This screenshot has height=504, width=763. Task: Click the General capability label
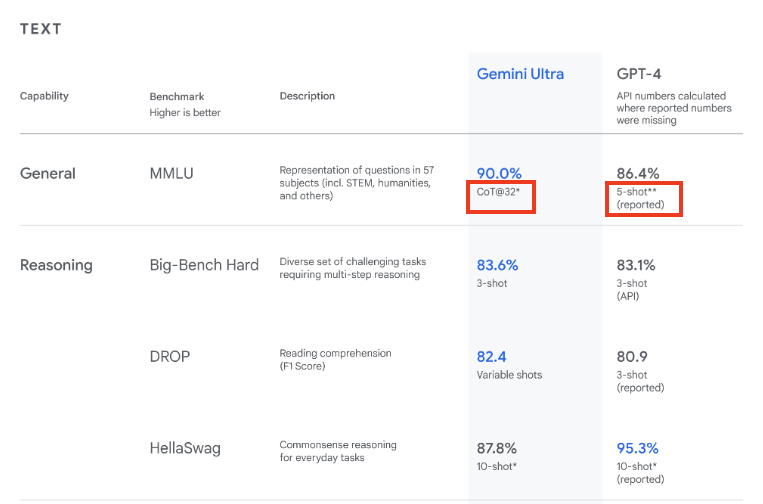48,173
